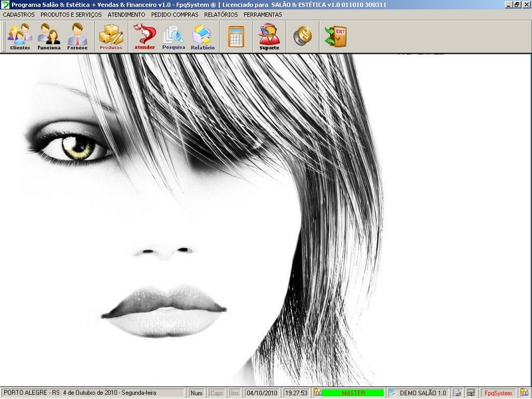Click the computer icon beside DEMO SALÃO
Screen dimensions: 532x399
click(x=392, y=392)
